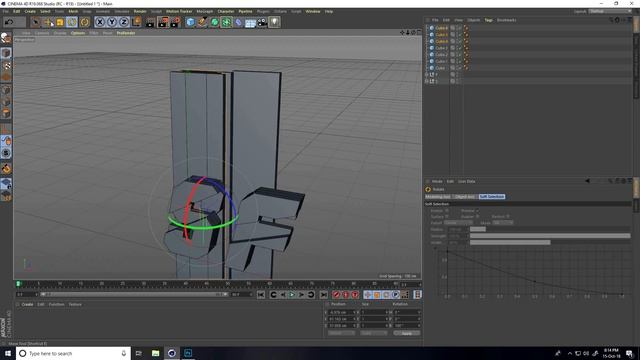This screenshot has height=360, width=640.
Task: Toggle the Z axis lock
Action: pyautogui.click(x=124, y=22)
